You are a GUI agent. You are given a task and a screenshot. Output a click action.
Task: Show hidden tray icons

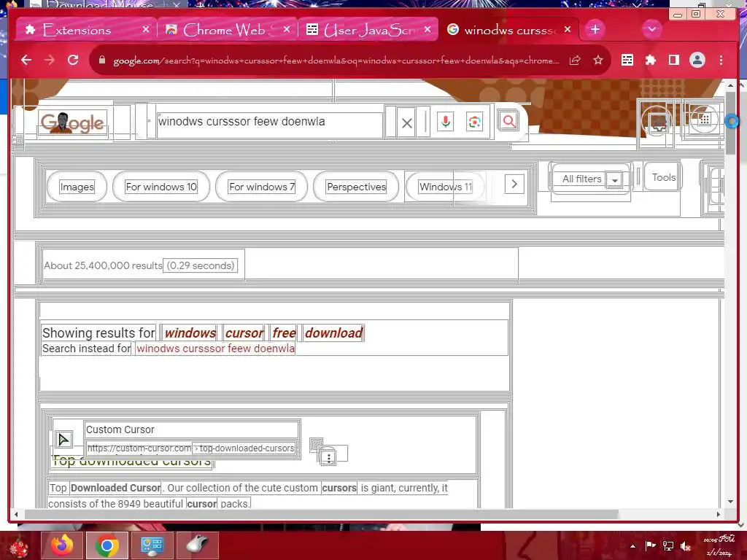tap(632, 546)
